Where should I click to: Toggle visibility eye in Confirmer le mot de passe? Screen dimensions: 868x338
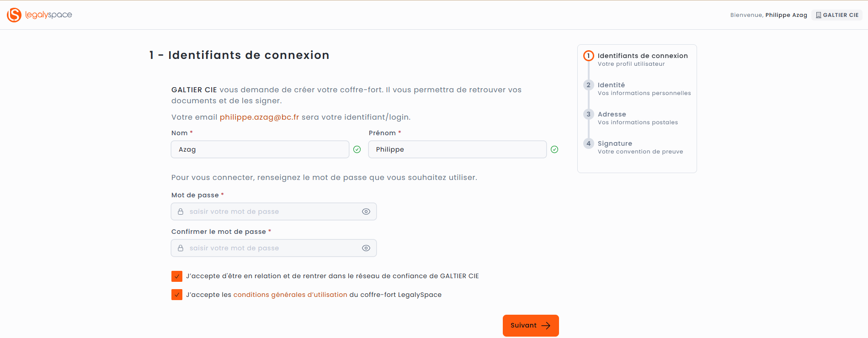(x=366, y=248)
